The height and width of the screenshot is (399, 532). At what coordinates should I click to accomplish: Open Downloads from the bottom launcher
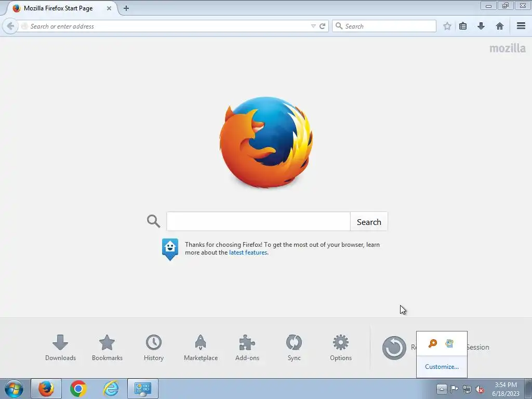pyautogui.click(x=60, y=348)
